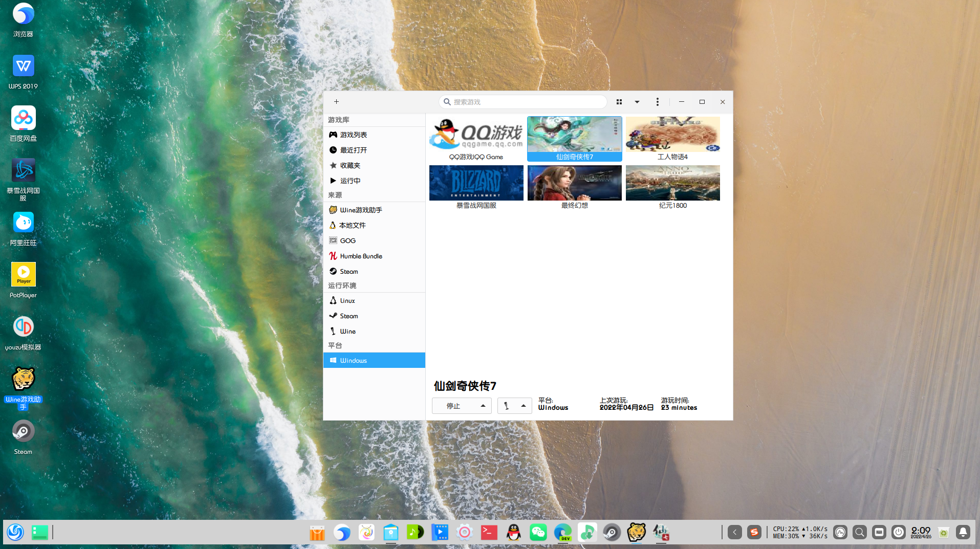Select Humble Bundle source
Screen dimensions: 980x549
pyautogui.click(x=361, y=256)
